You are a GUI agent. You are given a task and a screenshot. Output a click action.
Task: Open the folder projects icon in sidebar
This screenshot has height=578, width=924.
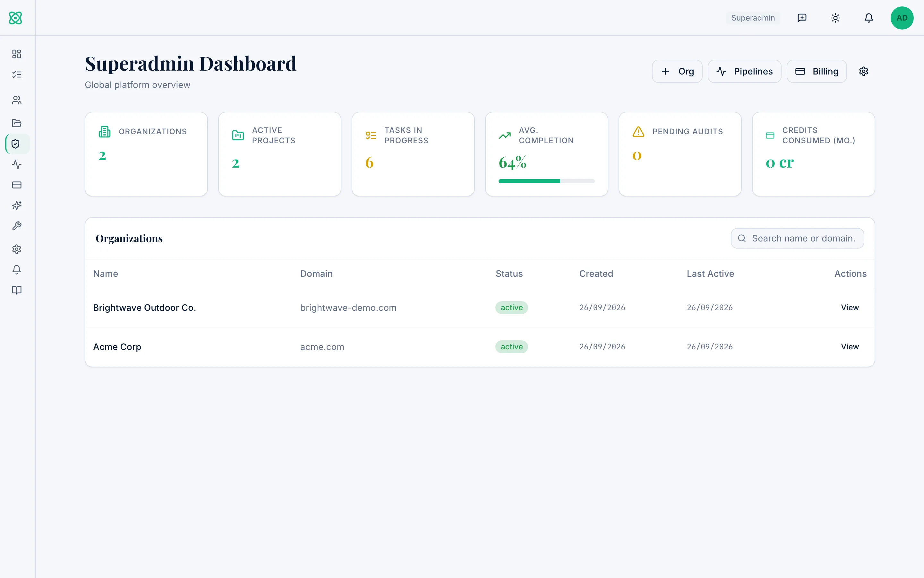[16, 123]
